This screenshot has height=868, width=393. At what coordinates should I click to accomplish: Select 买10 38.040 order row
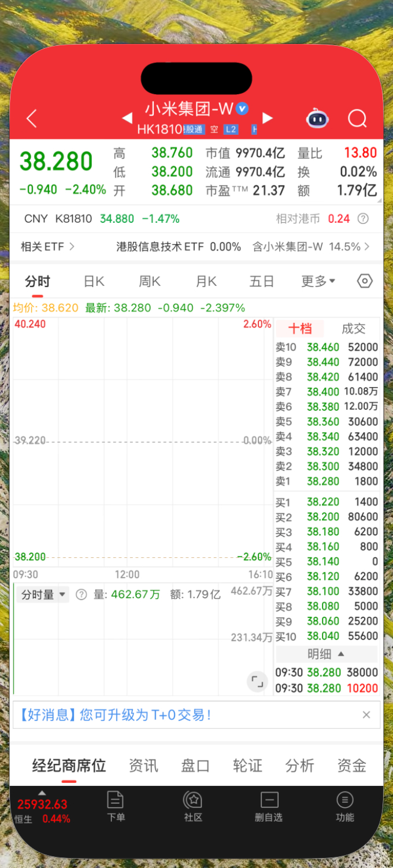[327, 637]
